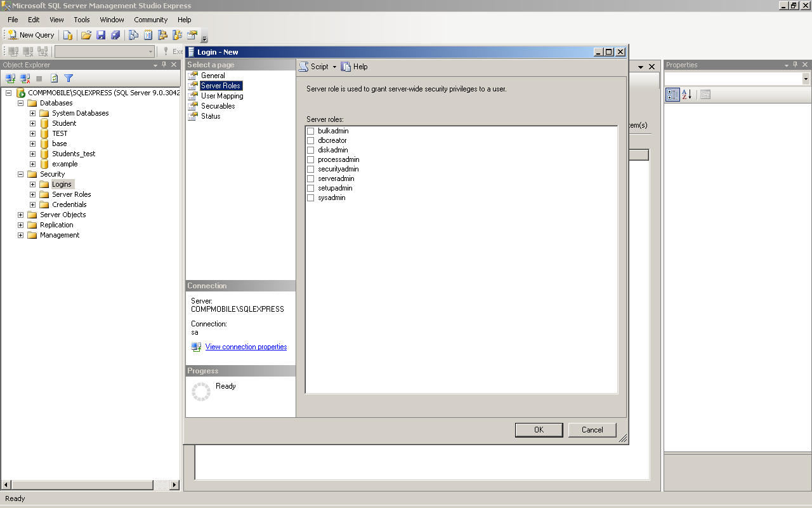This screenshot has width=812, height=508.
Task: Click the Alphabetical sort icon in Properties
Action: [x=687, y=95]
